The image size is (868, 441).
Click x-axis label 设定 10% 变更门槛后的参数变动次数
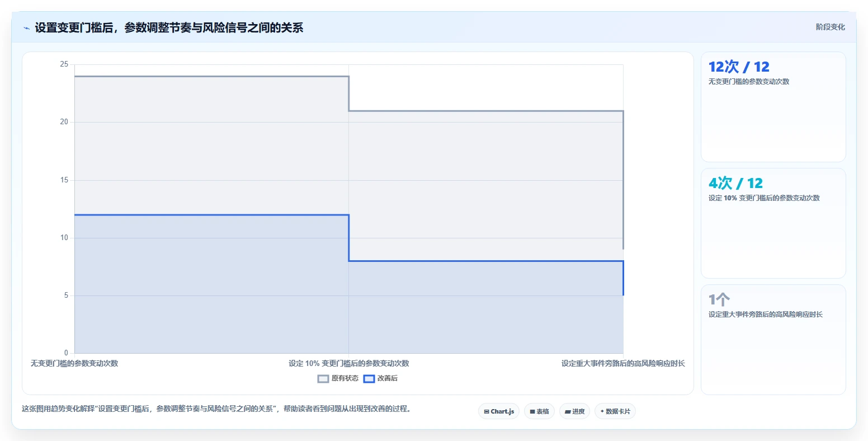pyautogui.click(x=349, y=363)
